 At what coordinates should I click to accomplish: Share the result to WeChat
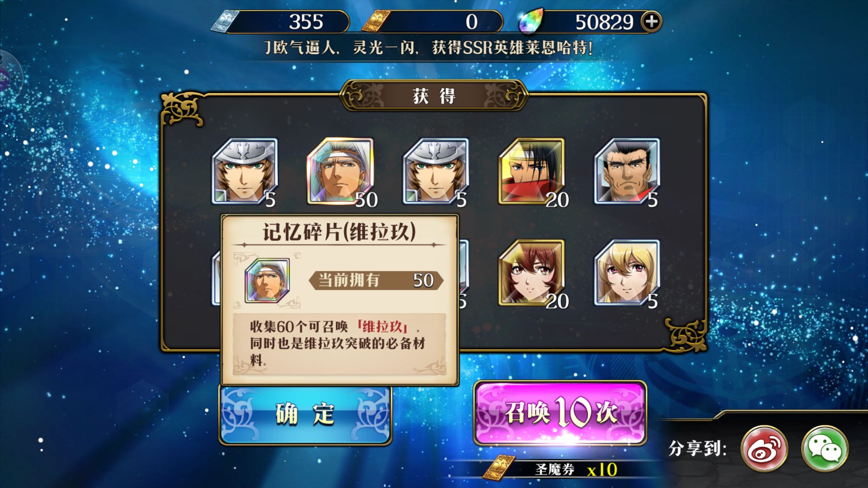point(825,449)
